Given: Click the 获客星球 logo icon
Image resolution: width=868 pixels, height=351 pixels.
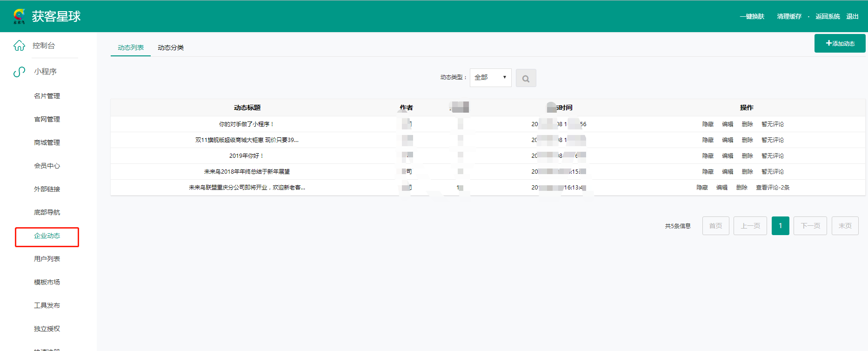Looking at the screenshot, I should tap(19, 16).
